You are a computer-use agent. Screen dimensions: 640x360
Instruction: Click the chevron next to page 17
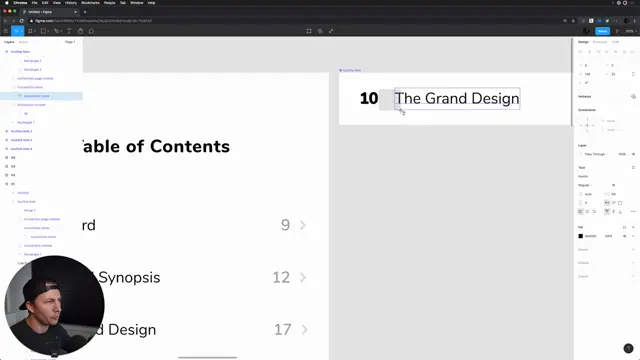pyautogui.click(x=304, y=329)
